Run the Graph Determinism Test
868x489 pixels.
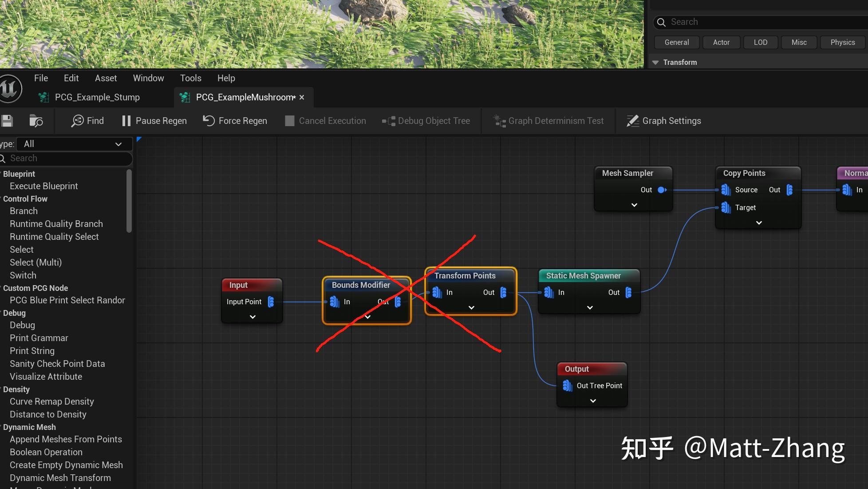tap(549, 121)
